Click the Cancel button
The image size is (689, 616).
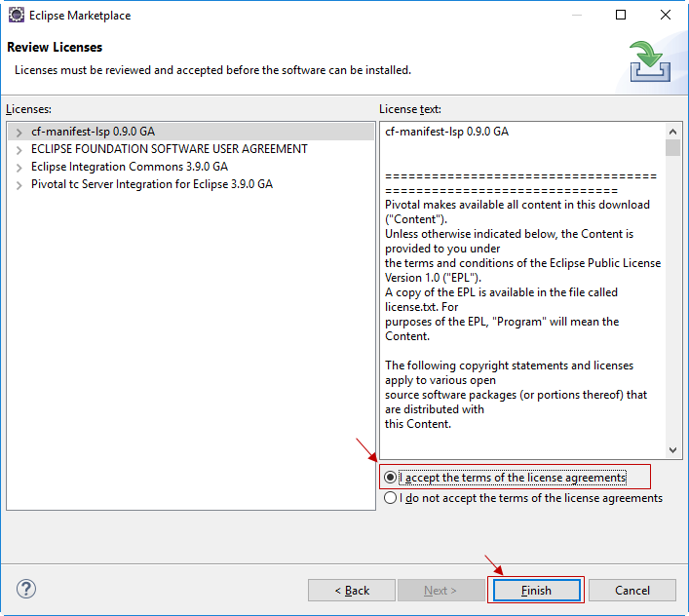632,590
